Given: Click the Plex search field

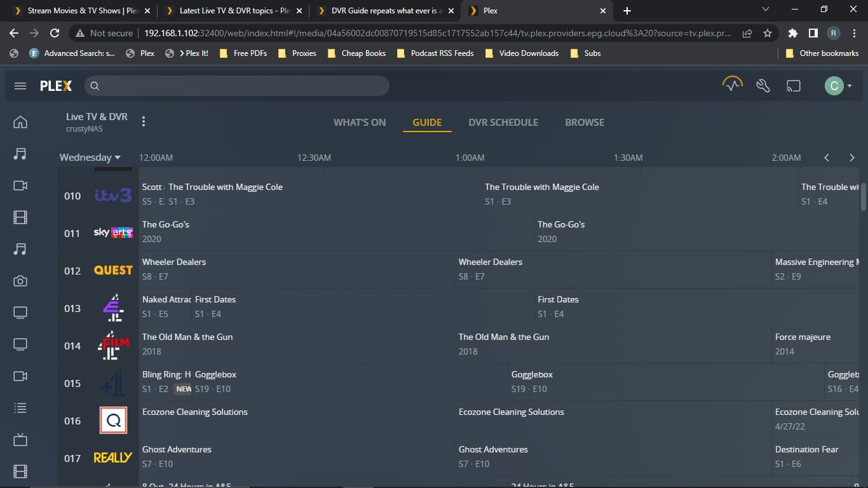Looking at the screenshot, I should (x=236, y=86).
